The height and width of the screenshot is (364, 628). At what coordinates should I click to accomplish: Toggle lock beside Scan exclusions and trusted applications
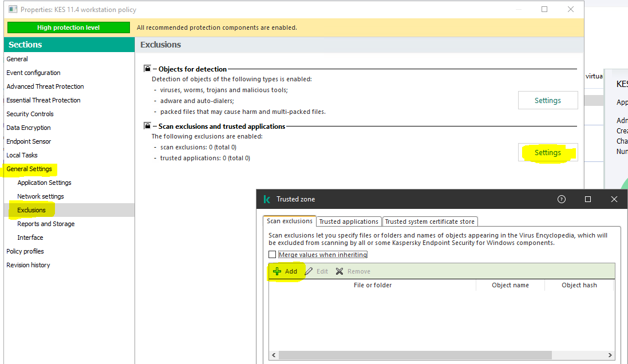point(147,126)
